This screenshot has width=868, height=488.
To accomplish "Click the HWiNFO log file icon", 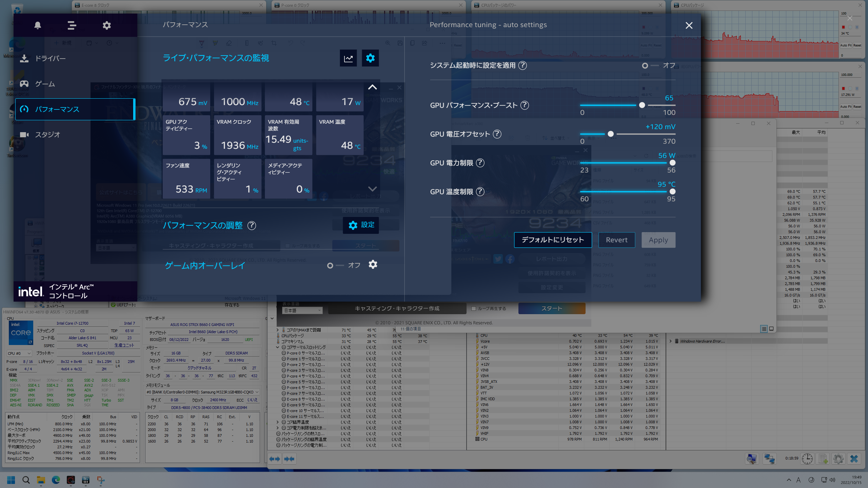I will click(823, 459).
